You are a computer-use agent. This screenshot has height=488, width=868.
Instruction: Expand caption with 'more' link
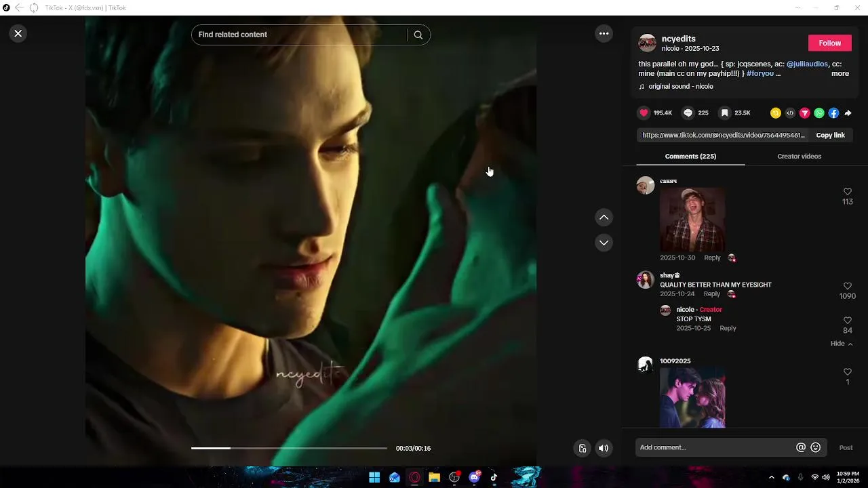[840, 73]
